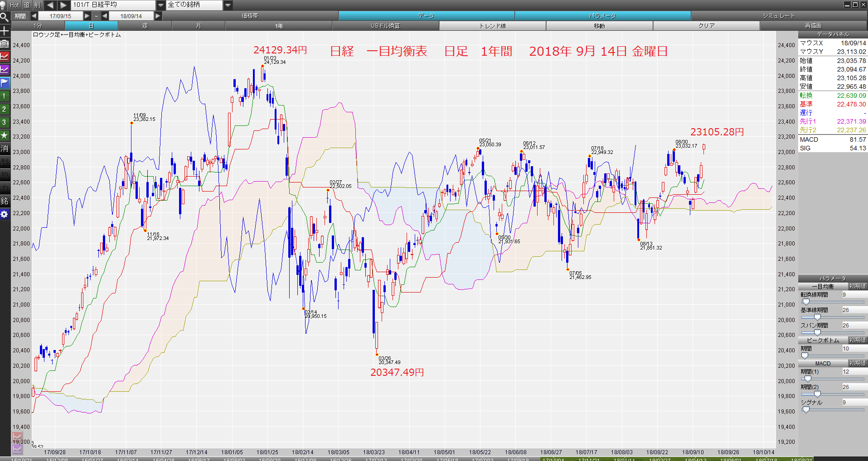Go to previous symbol with left arrow

tap(50, 5)
